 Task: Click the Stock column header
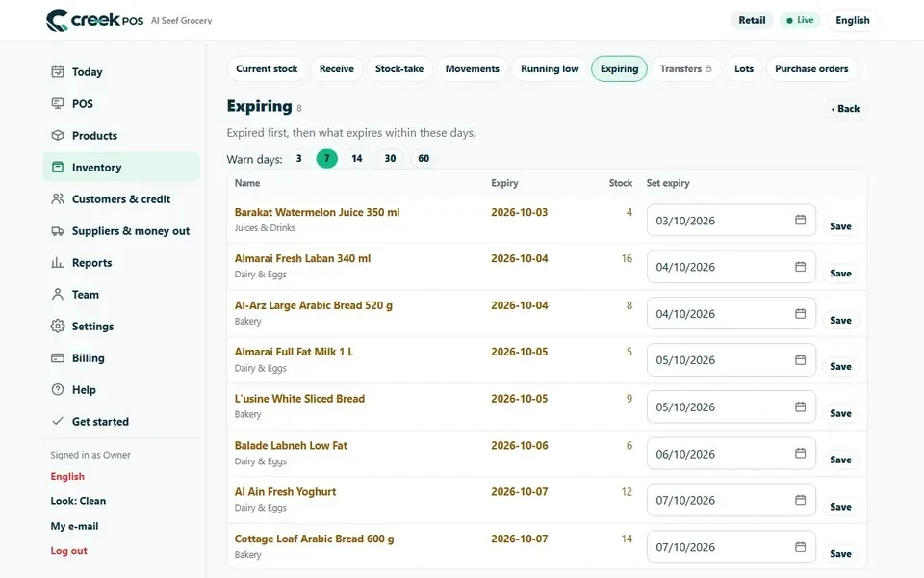tap(621, 183)
